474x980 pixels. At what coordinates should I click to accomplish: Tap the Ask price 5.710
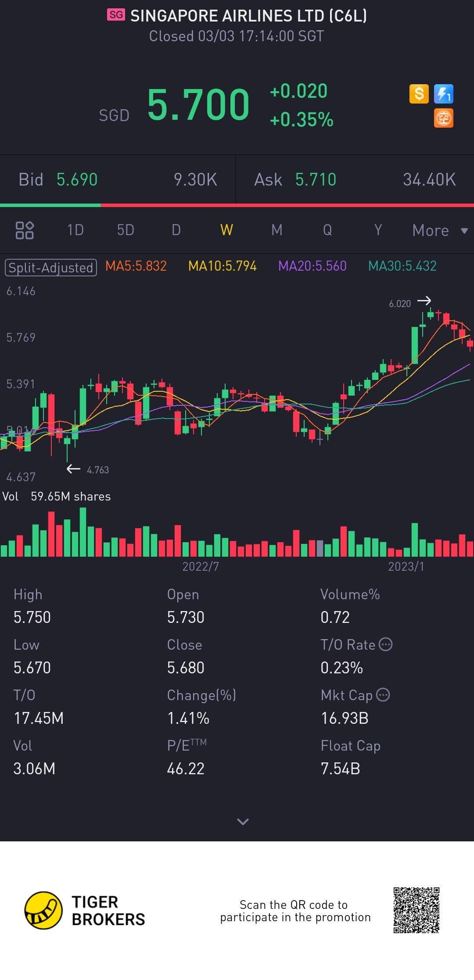pyautogui.click(x=316, y=180)
